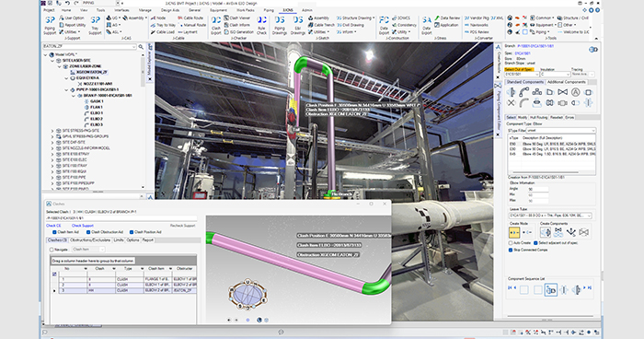Uncheck the Clash Item Aid checkbox
The height and width of the screenshot is (339, 644).
click(54, 232)
